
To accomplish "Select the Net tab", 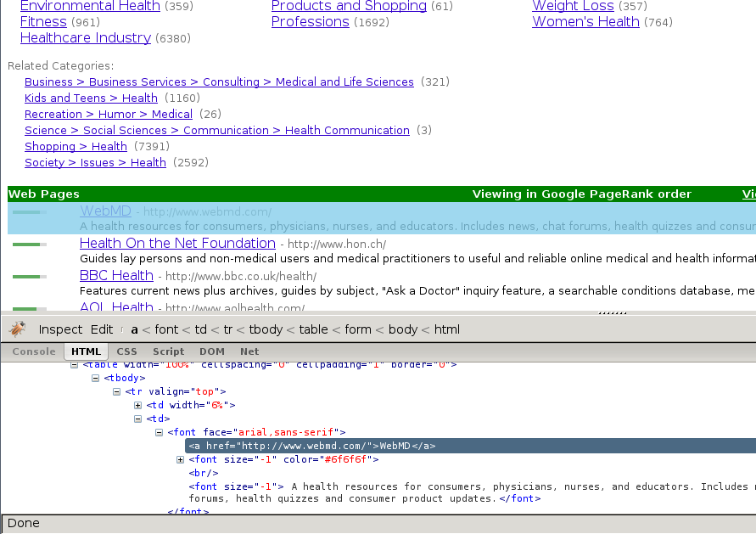I will [x=249, y=351].
